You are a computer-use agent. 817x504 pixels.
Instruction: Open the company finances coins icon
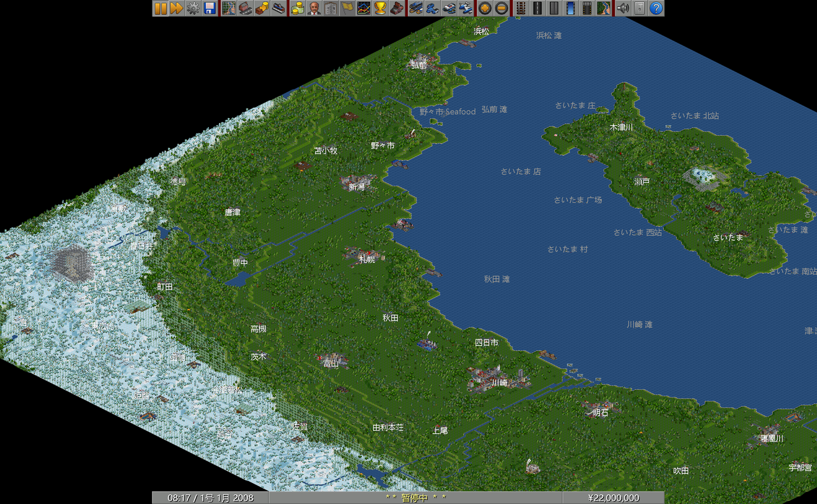click(297, 8)
